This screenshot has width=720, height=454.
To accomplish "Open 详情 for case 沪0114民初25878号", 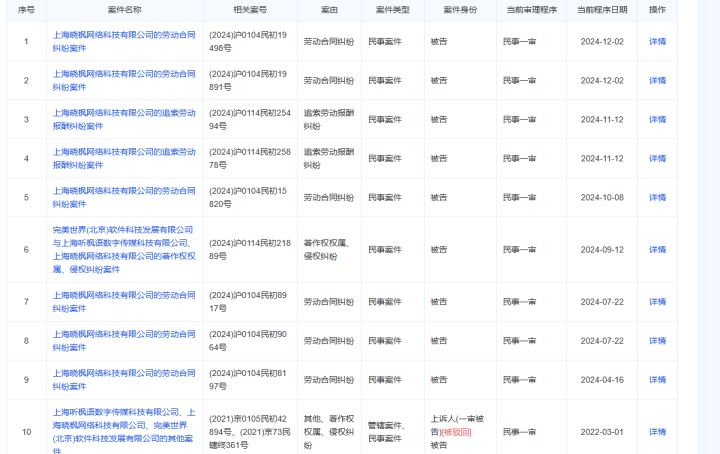I will pos(657,158).
